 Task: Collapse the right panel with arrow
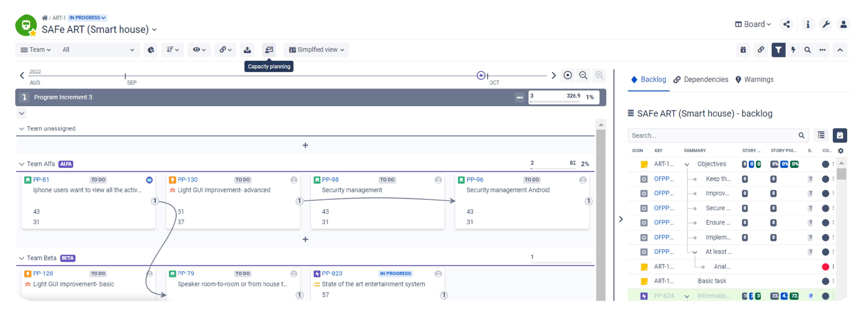(x=621, y=219)
